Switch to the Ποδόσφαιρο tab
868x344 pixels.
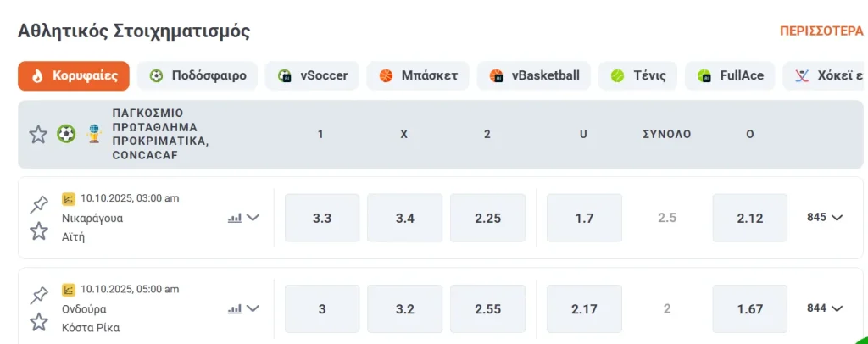pos(198,75)
